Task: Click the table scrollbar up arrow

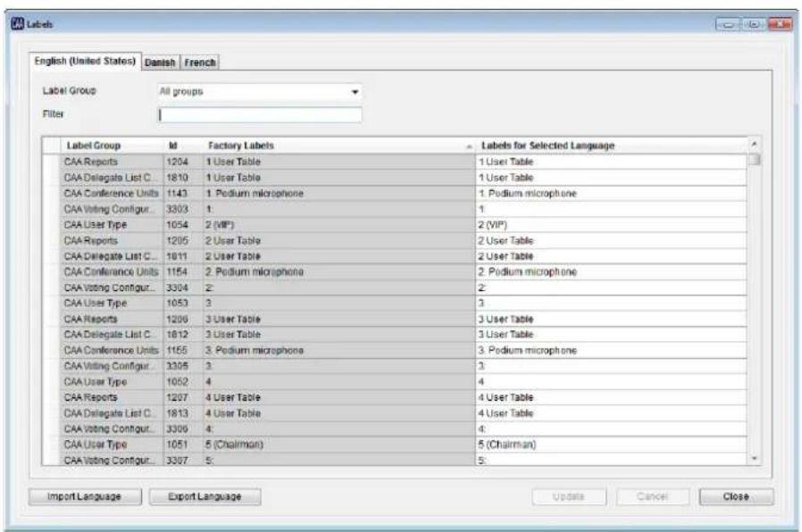Action: 754,145
